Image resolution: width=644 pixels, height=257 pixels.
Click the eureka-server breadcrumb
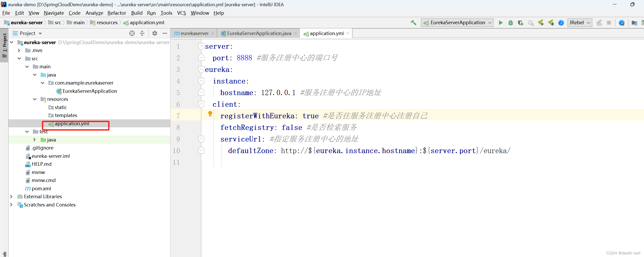click(x=23, y=22)
